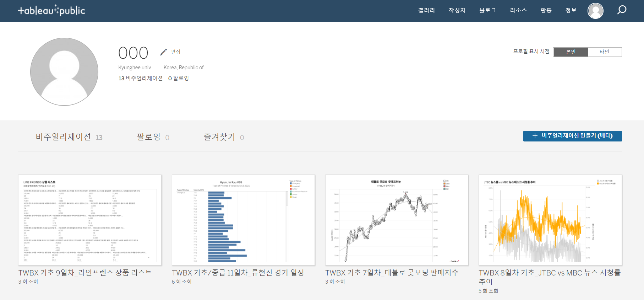Select the 즐겨찾기 0 tab
The width and height of the screenshot is (644, 300).
tap(224, 137)
